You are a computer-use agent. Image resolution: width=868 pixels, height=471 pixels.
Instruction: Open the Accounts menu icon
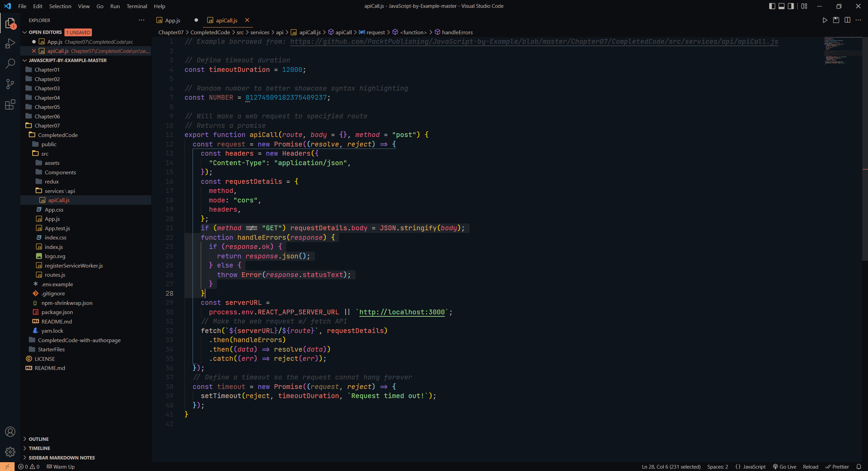pos(10,432)
